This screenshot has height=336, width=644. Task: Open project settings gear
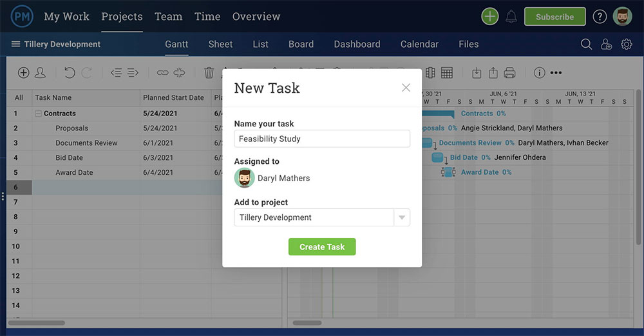(x=627, y=44)
